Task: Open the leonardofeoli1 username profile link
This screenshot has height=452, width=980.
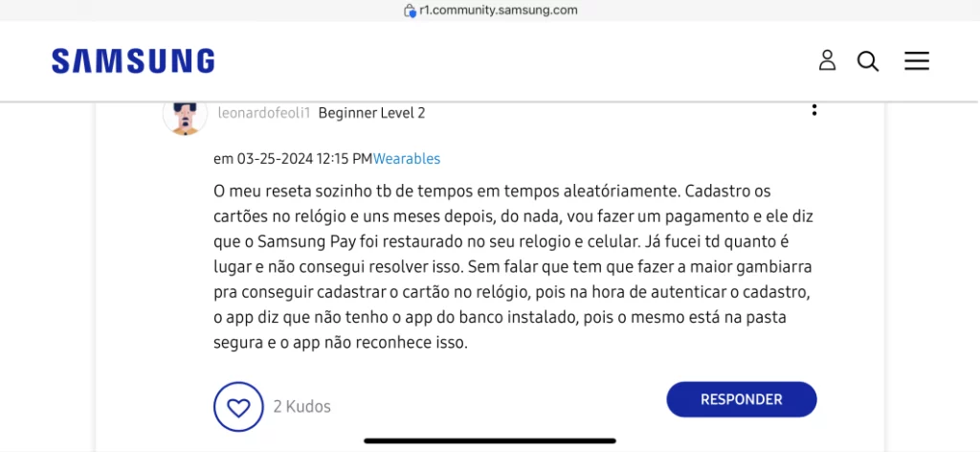Action: (264, 113)
